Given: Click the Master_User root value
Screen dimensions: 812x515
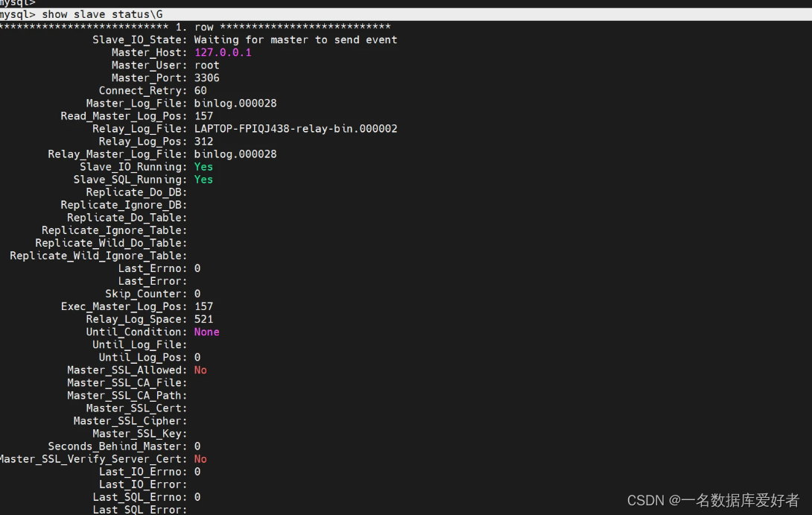Looking at the screenshot, I should coord(206,65).
